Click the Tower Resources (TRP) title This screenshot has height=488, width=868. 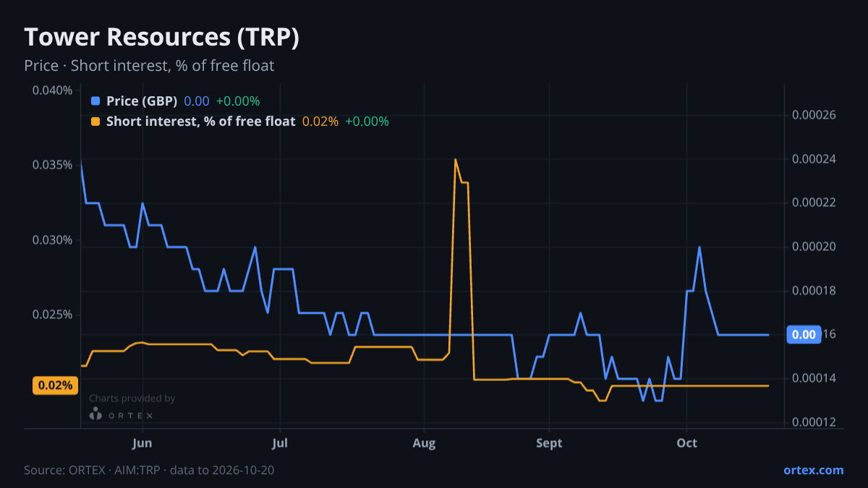tap(161, 38)
